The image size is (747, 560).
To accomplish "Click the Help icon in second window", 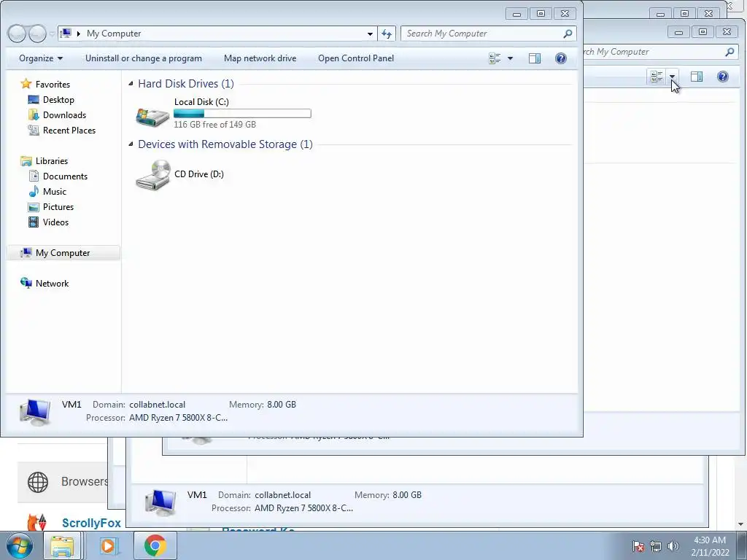I will pos(723,77).
